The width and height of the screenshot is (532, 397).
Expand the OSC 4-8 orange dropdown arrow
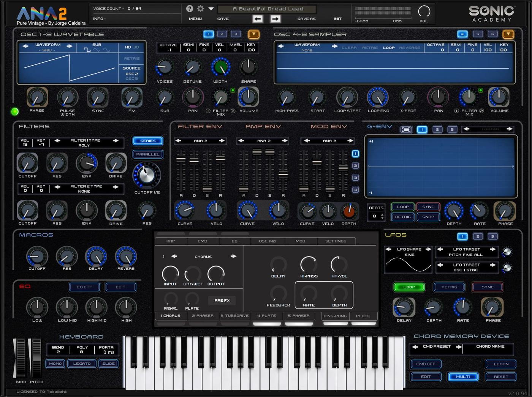point(508,35)
